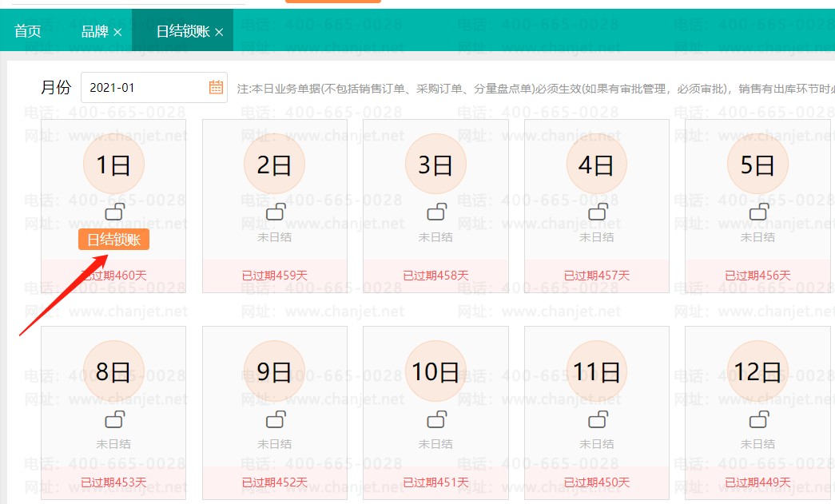The image size is (835, 504).
Task: Click 未日结 status under 8日
Action: pyautogui.click(x=113, y=444)
